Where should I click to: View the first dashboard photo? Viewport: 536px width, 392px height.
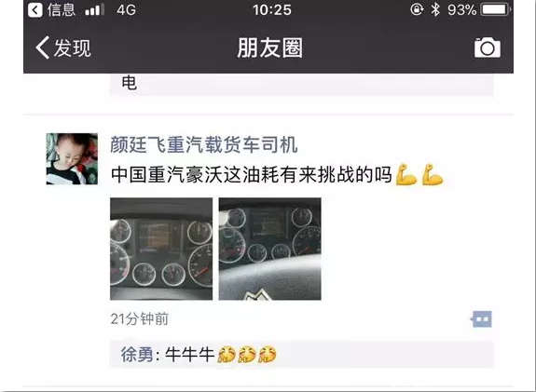161,249
